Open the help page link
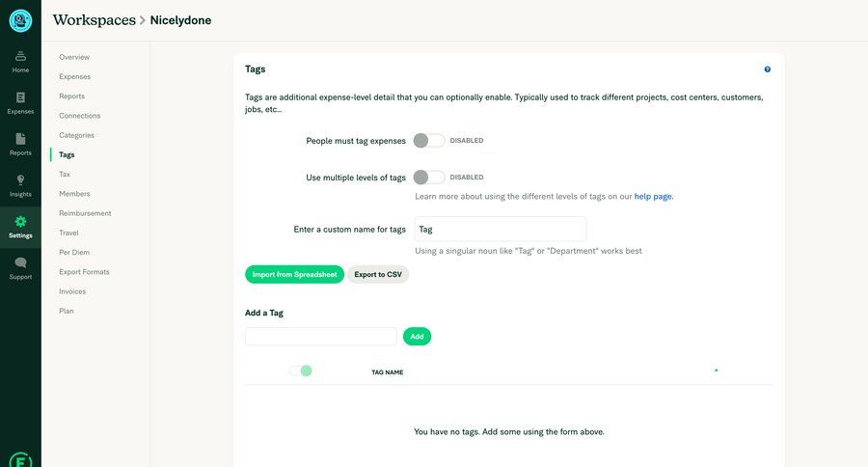The width and height of the screenshot is (868, 467). pyautogui.click(x=653, y=196)
